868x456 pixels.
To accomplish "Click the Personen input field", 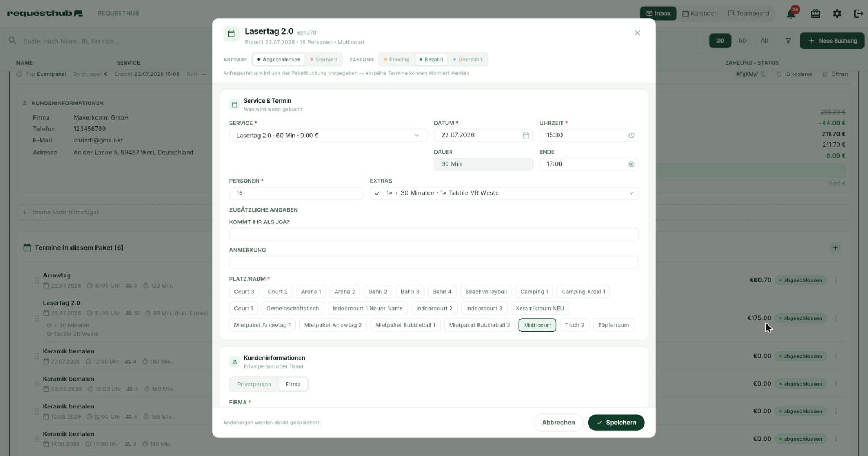I will 296,193.
